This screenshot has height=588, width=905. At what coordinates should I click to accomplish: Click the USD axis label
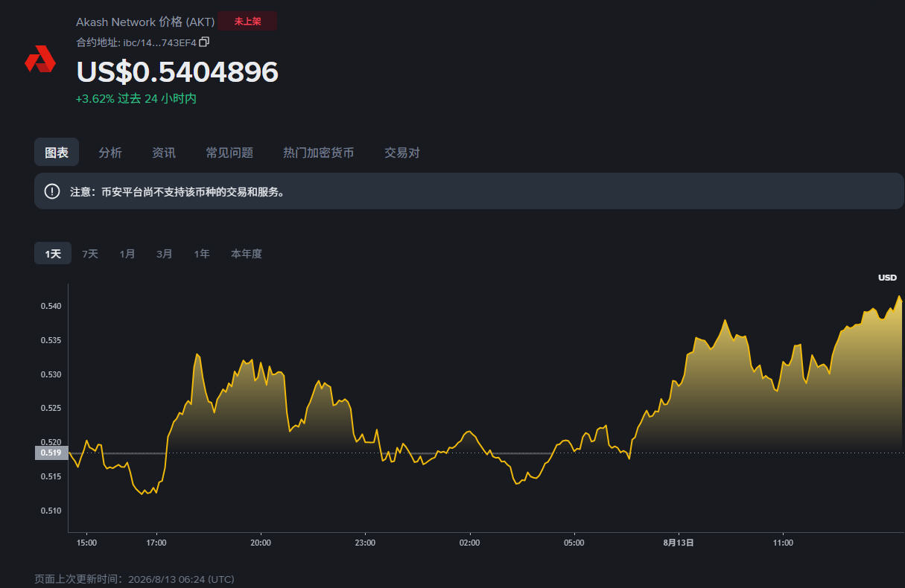click(x=887, y=278)
